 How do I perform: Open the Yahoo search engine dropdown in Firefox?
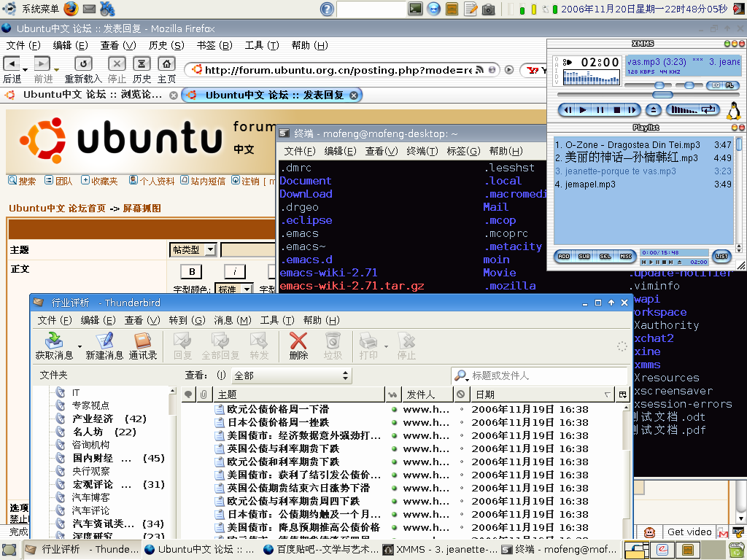pyautogui.click(x=533, y=70)
